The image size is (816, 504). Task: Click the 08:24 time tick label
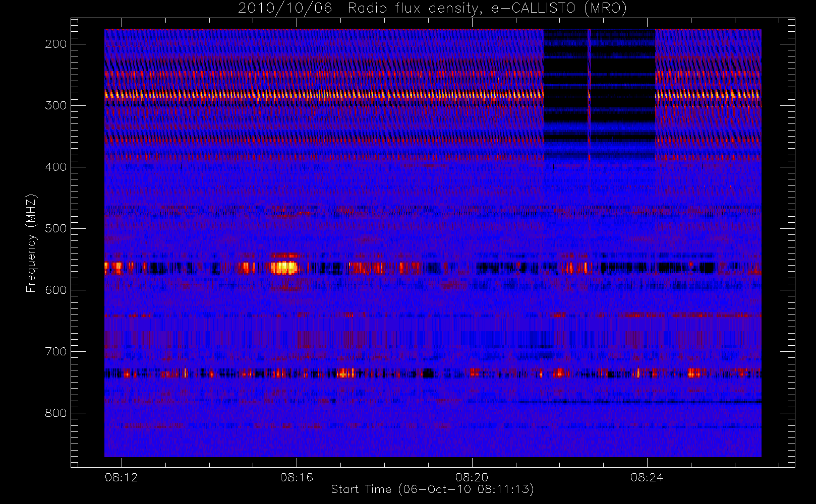pos(647,477)
